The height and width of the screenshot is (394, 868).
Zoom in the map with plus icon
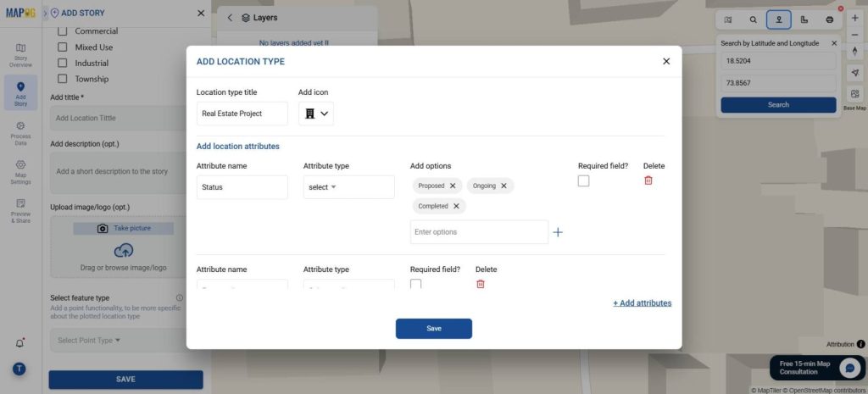click(855, 18)
